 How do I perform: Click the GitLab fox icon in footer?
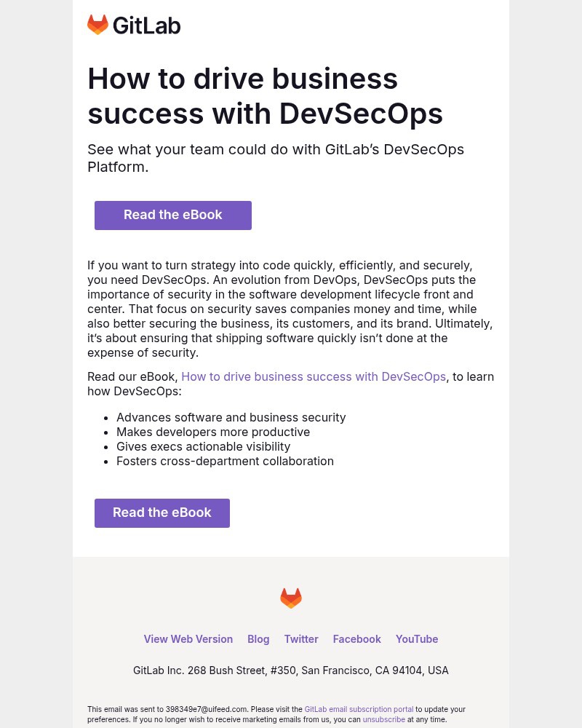(291, 598)
